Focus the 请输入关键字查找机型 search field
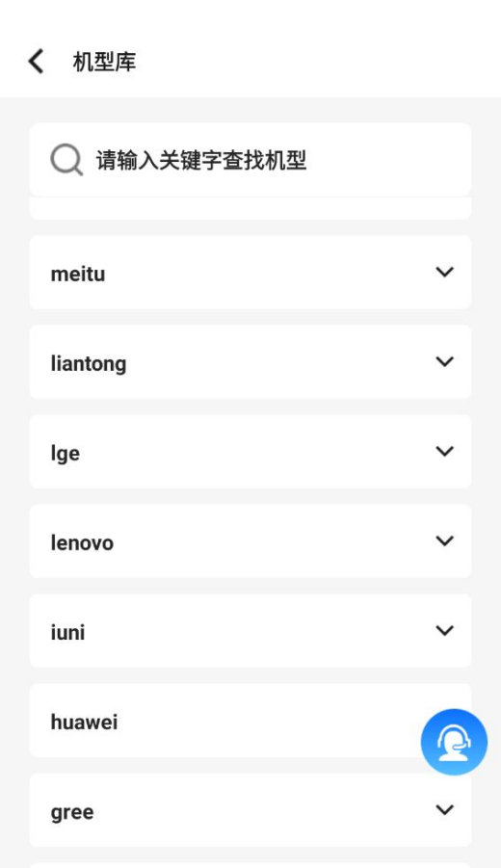501x868 pixels. coord(250,160)
